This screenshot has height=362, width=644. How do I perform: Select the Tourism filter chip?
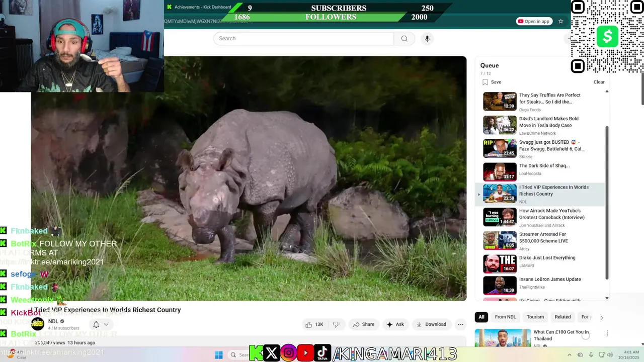tap(535, 317)
